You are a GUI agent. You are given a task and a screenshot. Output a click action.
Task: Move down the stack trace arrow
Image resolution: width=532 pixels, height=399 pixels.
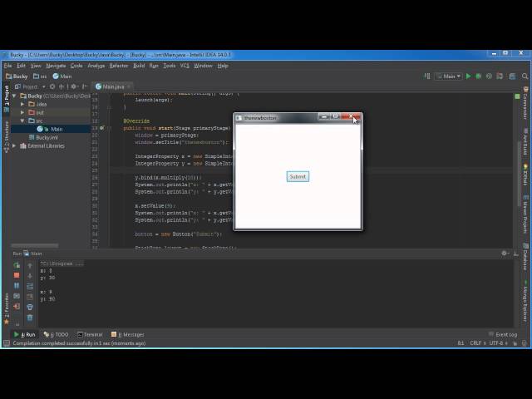tap(30, 276)
